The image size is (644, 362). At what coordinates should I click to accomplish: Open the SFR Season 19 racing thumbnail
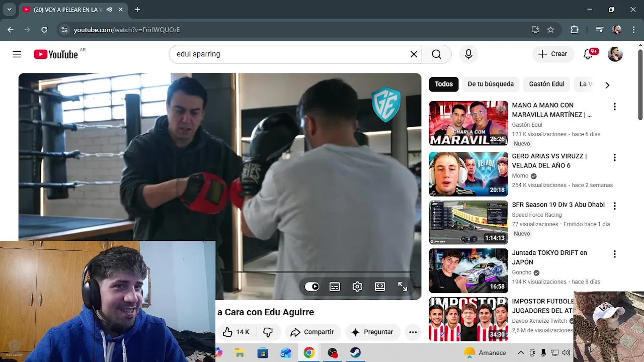(468, 222)
